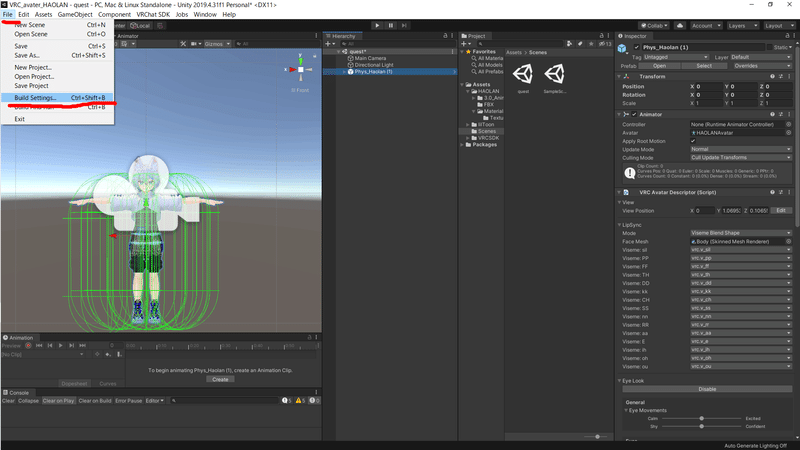800x450 pixels.
Task: Click the prefab Open button
Action: [659, 66]
